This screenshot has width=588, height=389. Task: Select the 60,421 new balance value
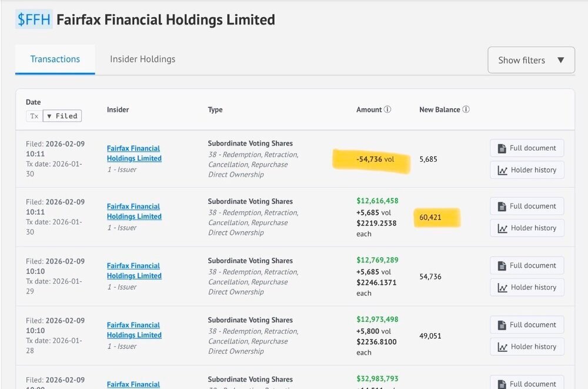tap(430, 217)
